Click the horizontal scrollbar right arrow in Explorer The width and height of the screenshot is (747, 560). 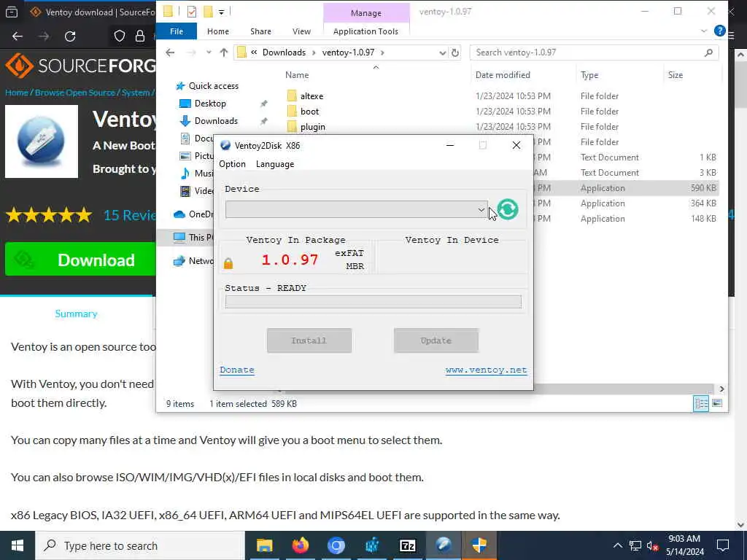[721, 389]
